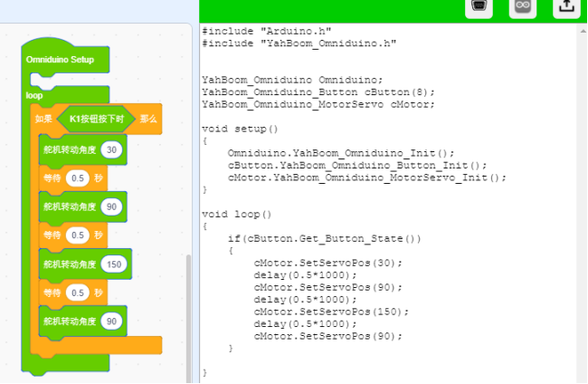Select the 舵机转动角度 label of the 150 block
The height and width of the screenshot is (384, 588).
[70, 264]
